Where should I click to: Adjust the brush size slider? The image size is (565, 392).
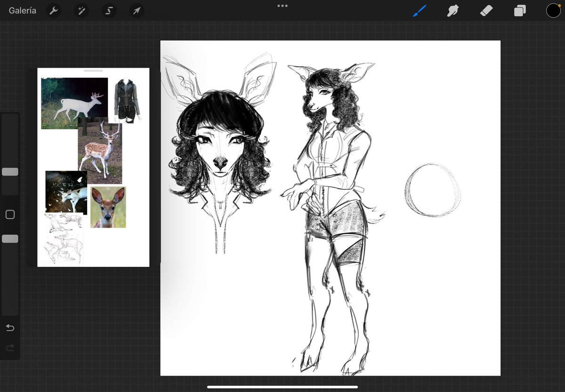pos(10,172)
